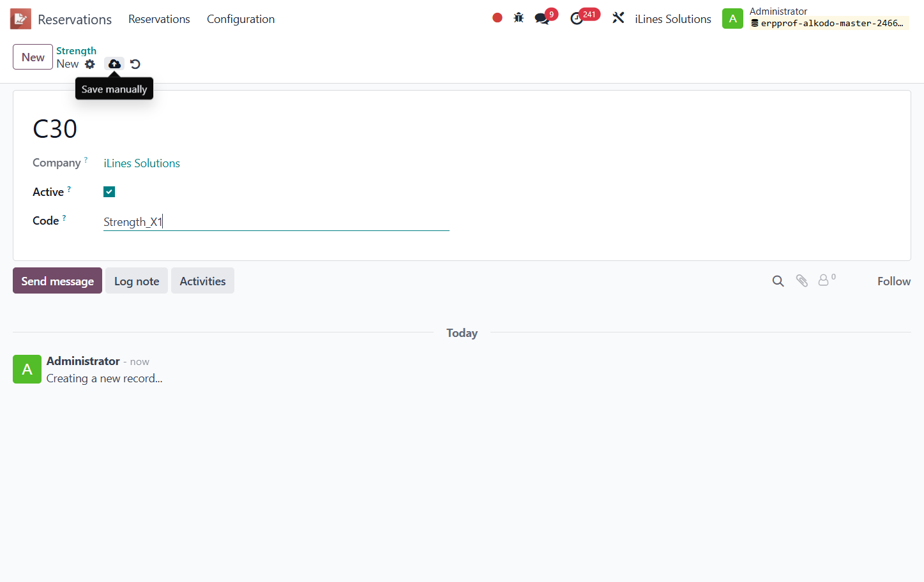This screenshot has width=924, height=582.
Task: Discard changes with the undo icon
Action: coord(135,64)
